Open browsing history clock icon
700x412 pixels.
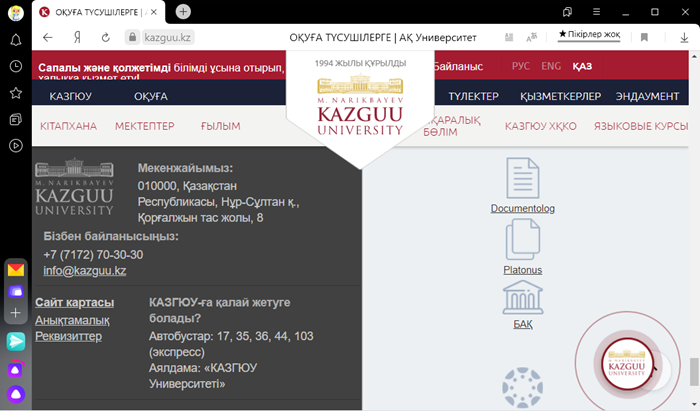tap(16, 67)
